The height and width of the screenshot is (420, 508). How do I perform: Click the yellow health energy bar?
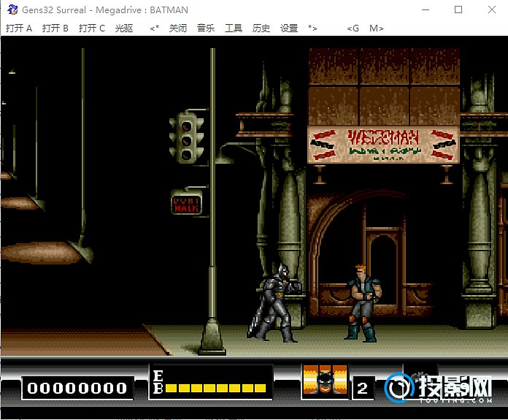[x=216, y=388]
